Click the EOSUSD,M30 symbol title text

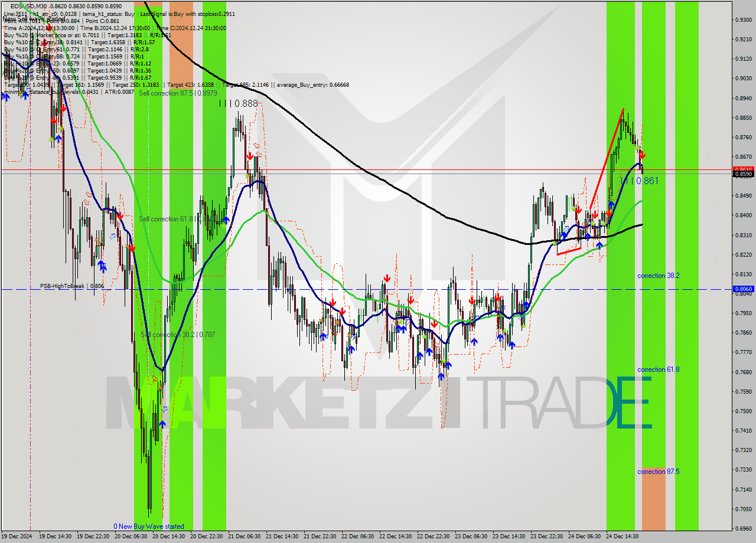coord(30,6)
